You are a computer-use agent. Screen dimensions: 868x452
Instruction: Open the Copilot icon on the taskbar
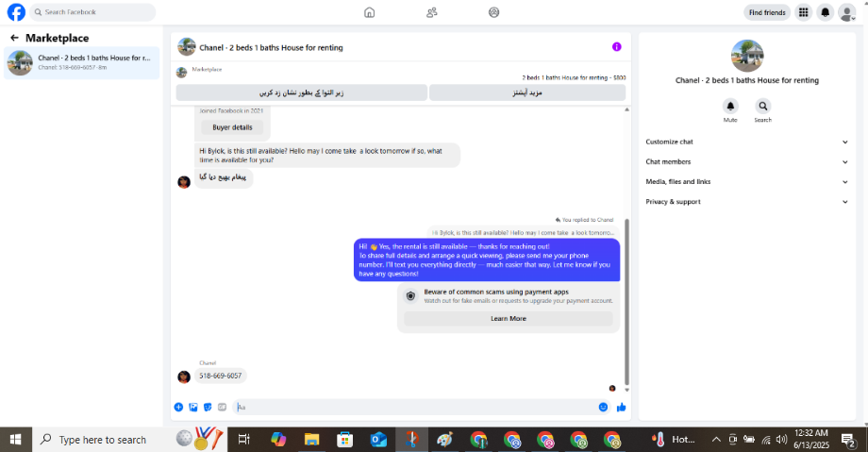point(278,439)
